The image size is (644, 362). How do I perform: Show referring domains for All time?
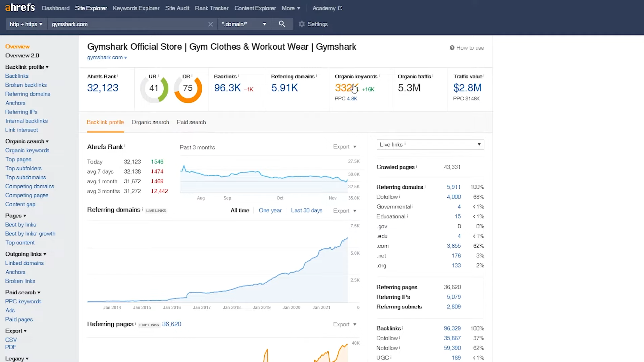240,210
